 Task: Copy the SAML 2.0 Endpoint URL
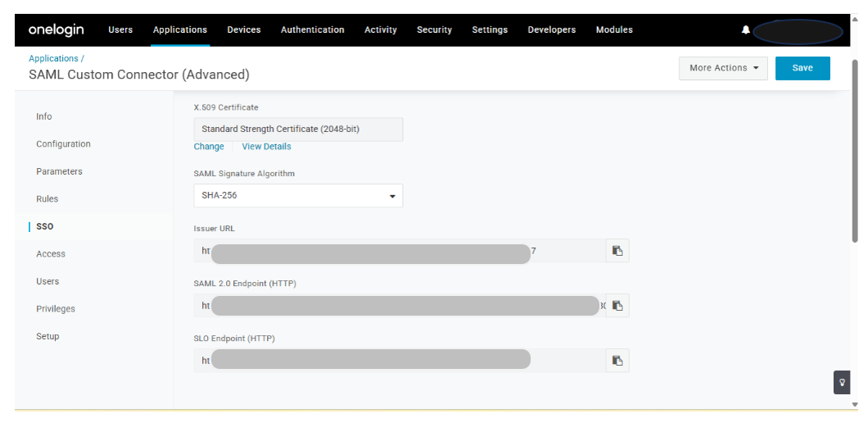coord(617,306)
